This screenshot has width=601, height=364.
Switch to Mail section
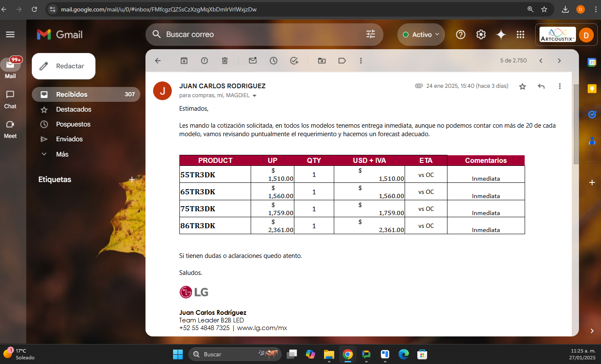[10, 68]
